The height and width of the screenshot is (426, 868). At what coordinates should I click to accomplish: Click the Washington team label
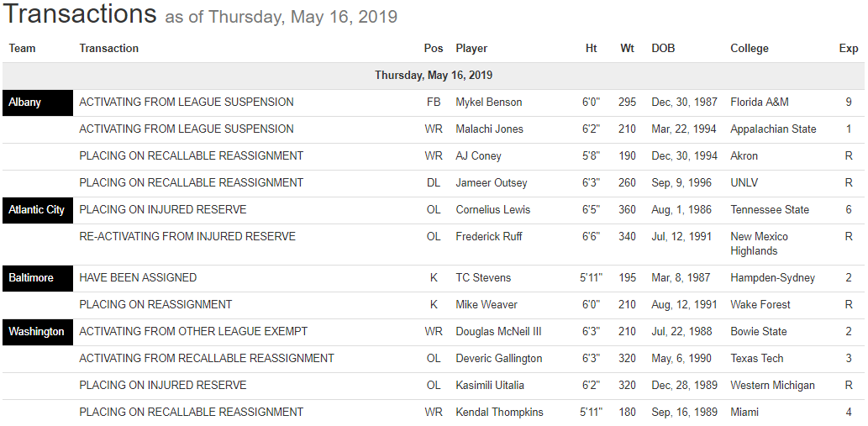point(37,332)
